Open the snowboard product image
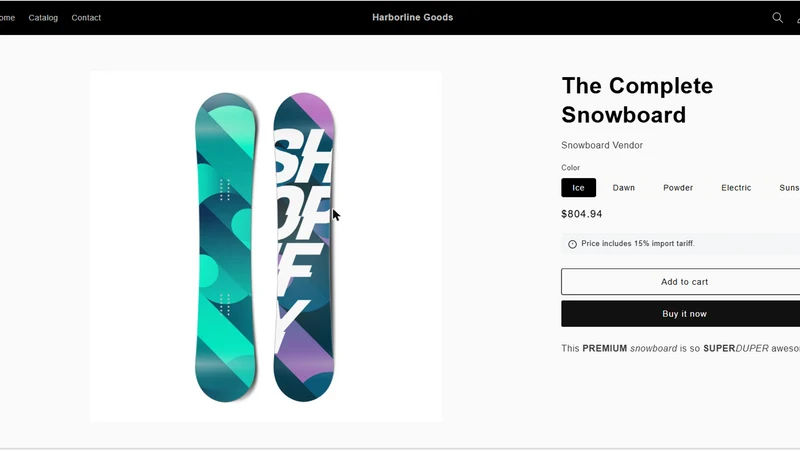The height and width of the screenshot is (450, 800). 266,247
